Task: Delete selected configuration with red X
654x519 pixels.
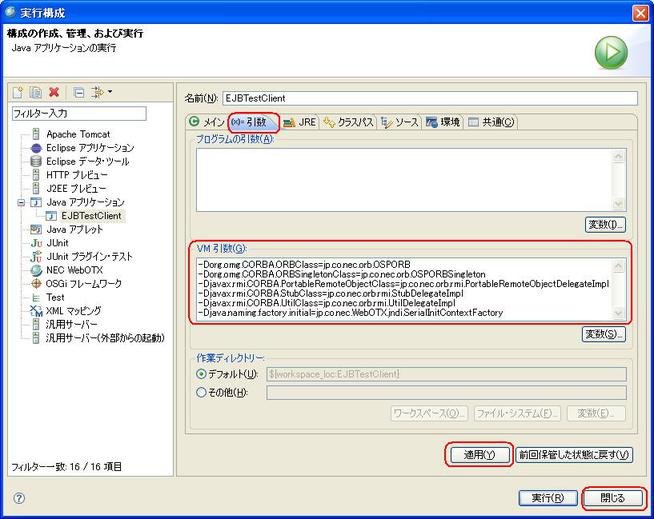Action: tap(54, 92)
